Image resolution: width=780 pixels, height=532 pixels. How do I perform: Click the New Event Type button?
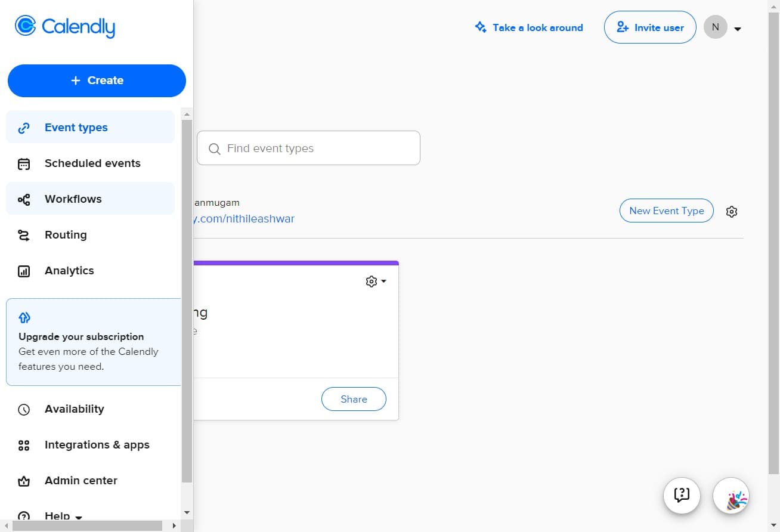point(666,211)
